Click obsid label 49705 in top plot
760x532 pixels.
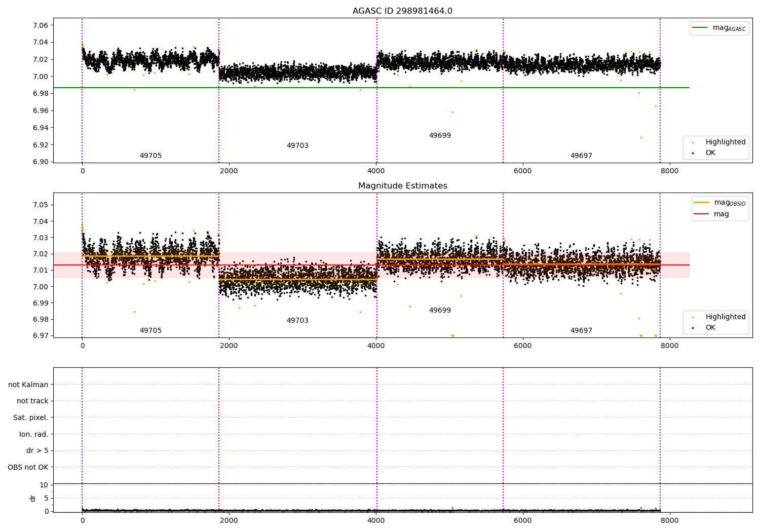click(150, 156)
